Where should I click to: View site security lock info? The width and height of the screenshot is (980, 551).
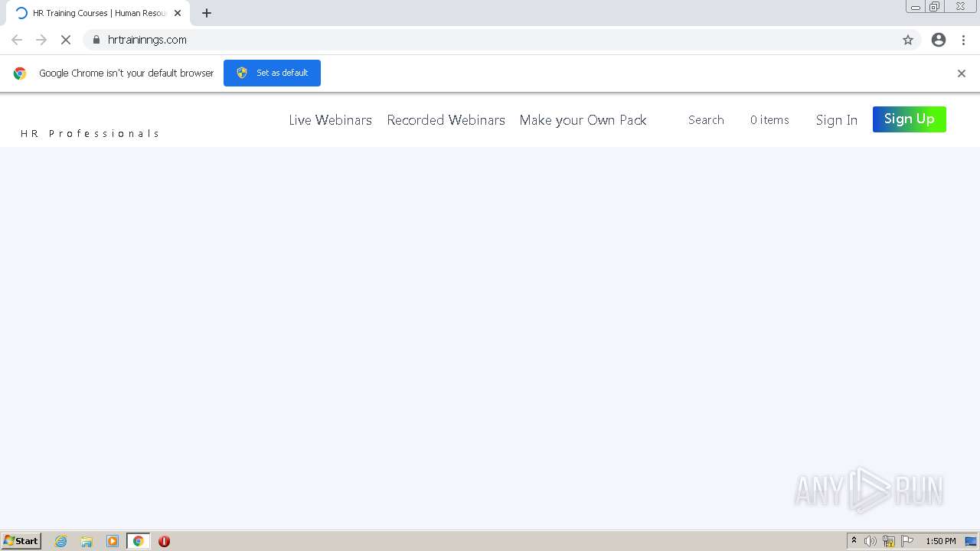point(96,40)
